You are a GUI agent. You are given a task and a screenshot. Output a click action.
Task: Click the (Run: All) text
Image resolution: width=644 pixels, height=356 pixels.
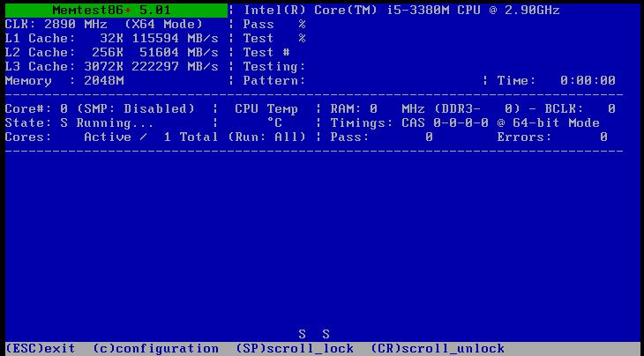pos(267,137)
